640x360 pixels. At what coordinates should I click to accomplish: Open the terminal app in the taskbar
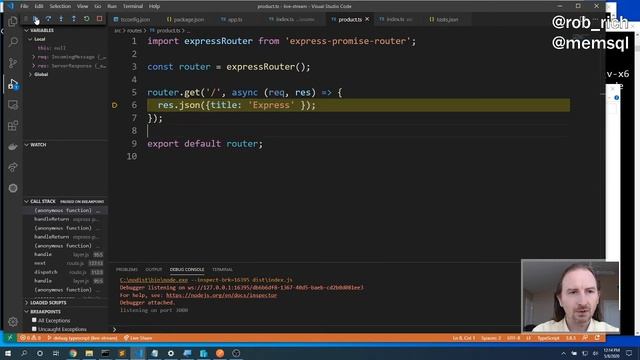pos(105,353)
